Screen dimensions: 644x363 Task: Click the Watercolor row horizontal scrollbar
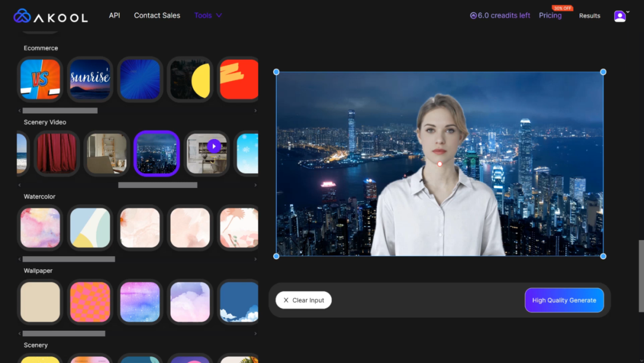[69, 259]
